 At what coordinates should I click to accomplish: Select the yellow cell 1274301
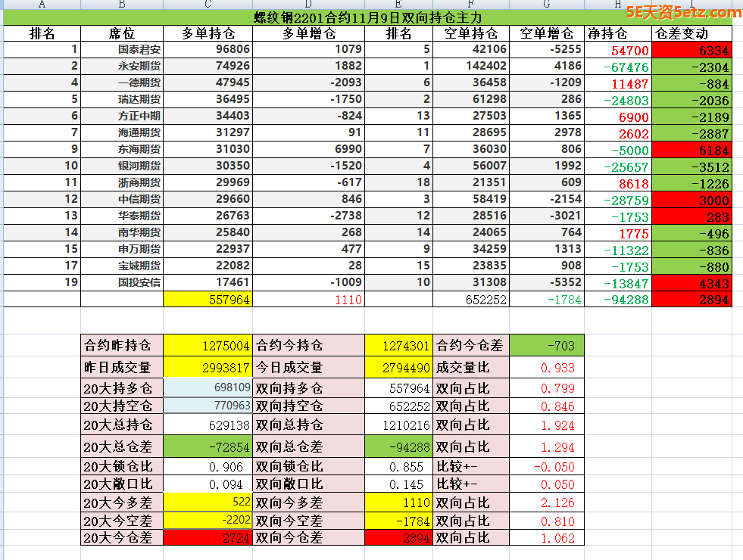(398, 346)
